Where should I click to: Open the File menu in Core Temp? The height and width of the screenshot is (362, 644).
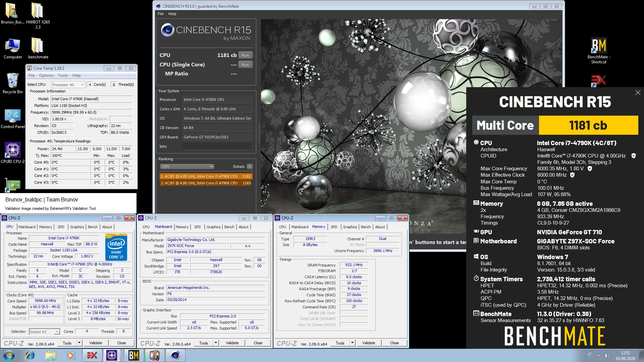[x=32, y=75]
